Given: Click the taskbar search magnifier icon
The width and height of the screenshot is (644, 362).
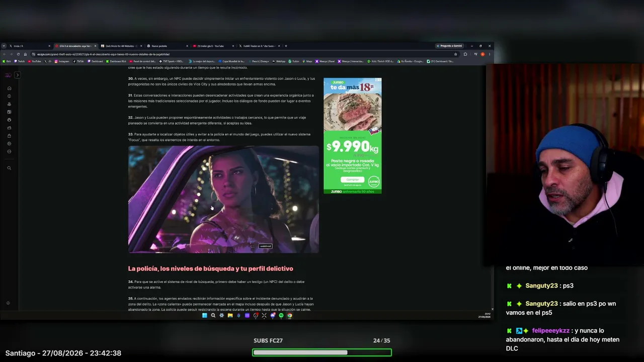Looking at the screenshot, I should [213, 316].
